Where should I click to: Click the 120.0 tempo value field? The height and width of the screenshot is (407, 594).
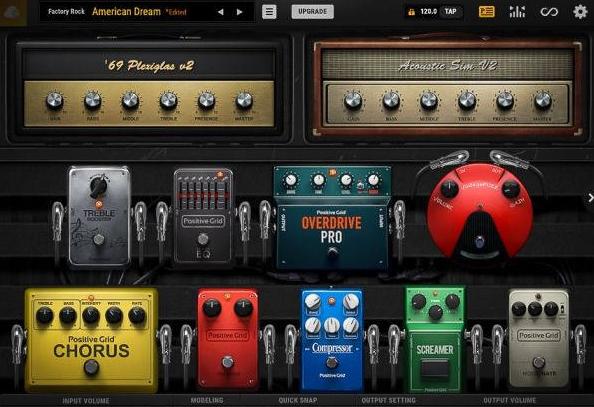[428, 12]
